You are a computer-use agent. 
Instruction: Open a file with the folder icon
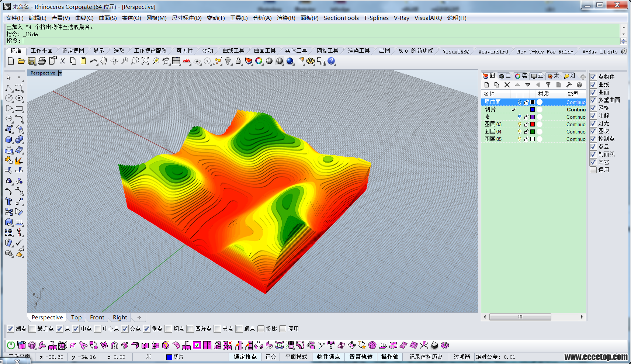tap(21, 61)
